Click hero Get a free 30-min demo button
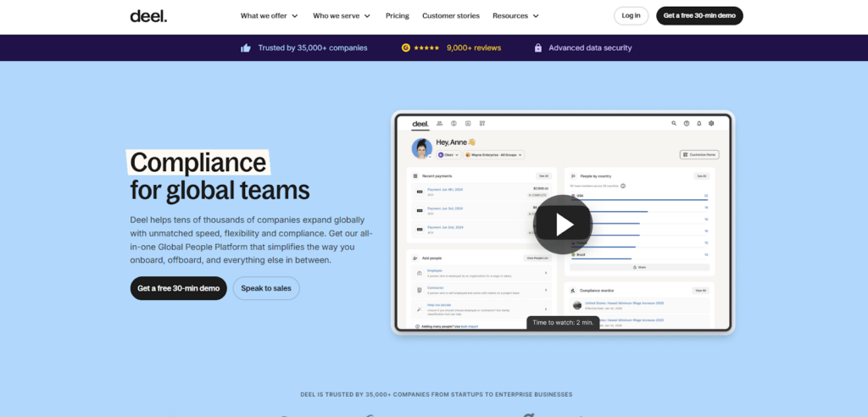868x417 pixels. point(179,288)
